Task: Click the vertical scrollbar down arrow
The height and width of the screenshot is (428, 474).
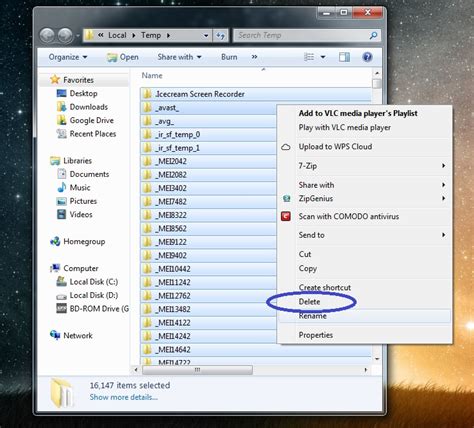Action: pos(377,359)
